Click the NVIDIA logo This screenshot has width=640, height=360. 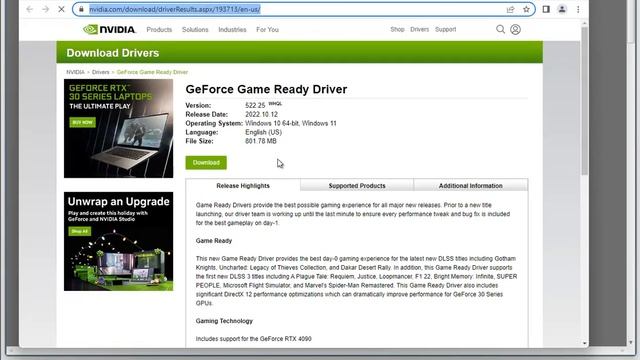tap(109, 29)
